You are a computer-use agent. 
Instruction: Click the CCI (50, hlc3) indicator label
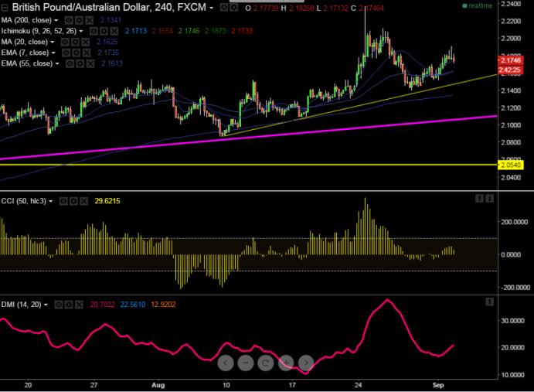click(23, 202)
